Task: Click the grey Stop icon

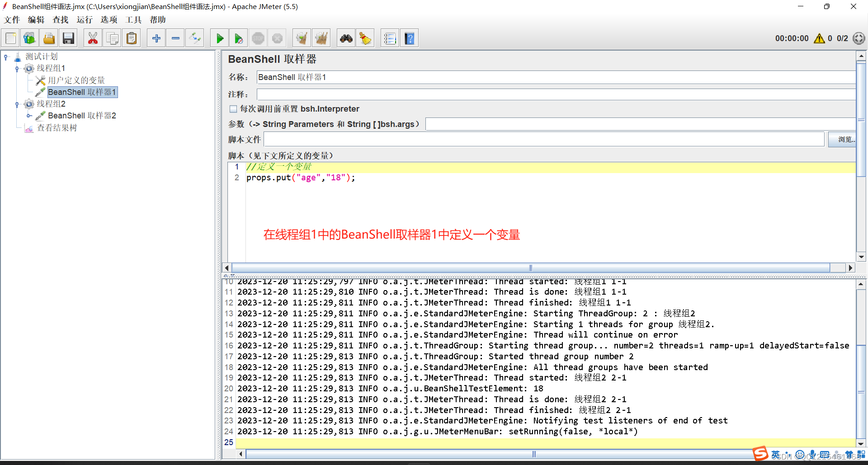Action: pyautogui.click(x=258, y=38)
